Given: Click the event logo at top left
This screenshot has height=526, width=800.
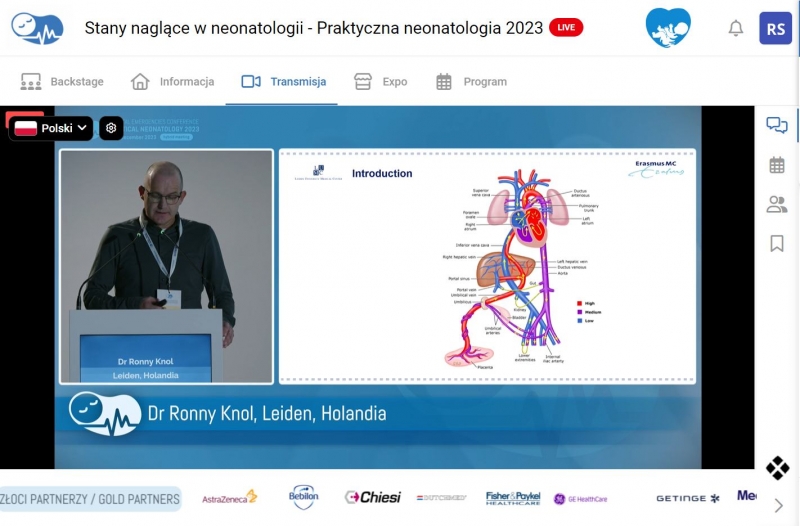Looking at the screenshot, I should point(37,27).
